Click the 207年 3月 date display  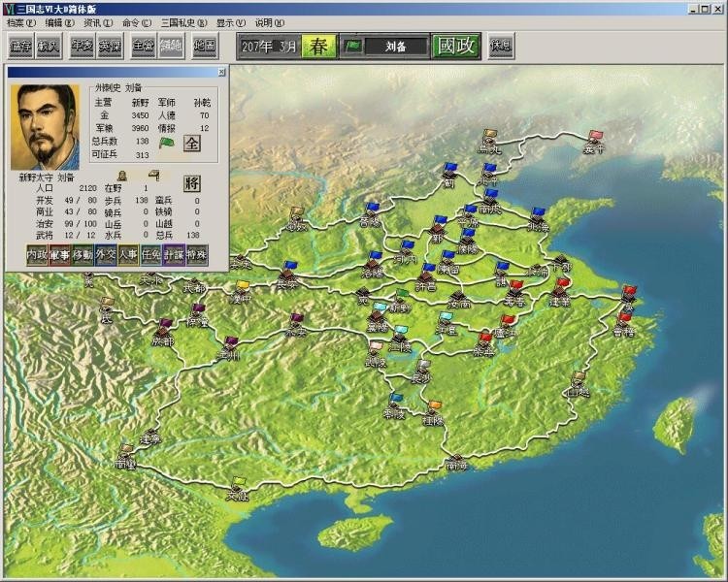(x=269, y=47)
